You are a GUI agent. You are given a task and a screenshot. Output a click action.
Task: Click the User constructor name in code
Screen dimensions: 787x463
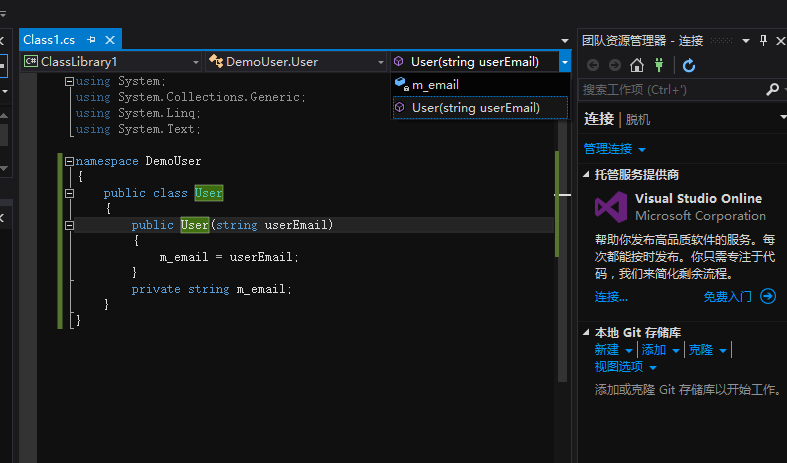tap(195, 225)
